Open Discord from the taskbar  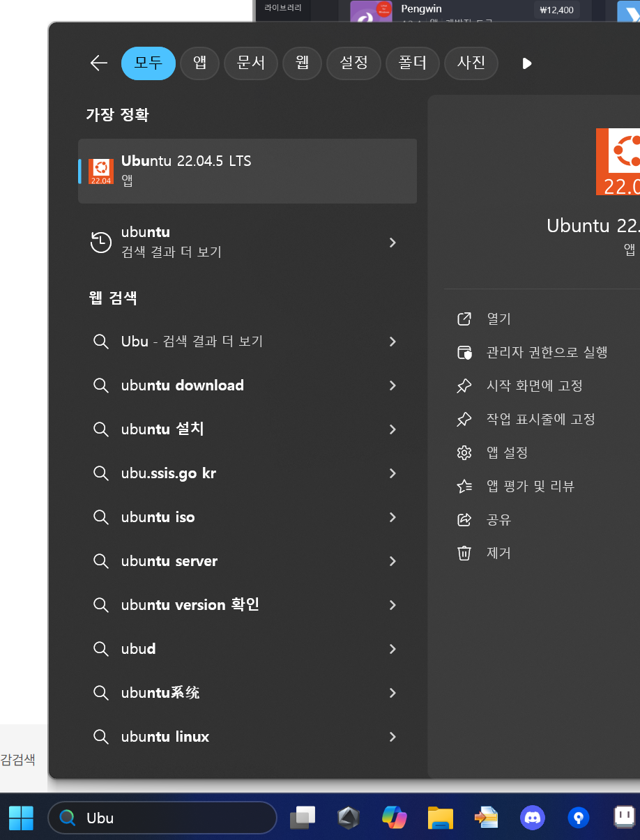pos(533,818)
